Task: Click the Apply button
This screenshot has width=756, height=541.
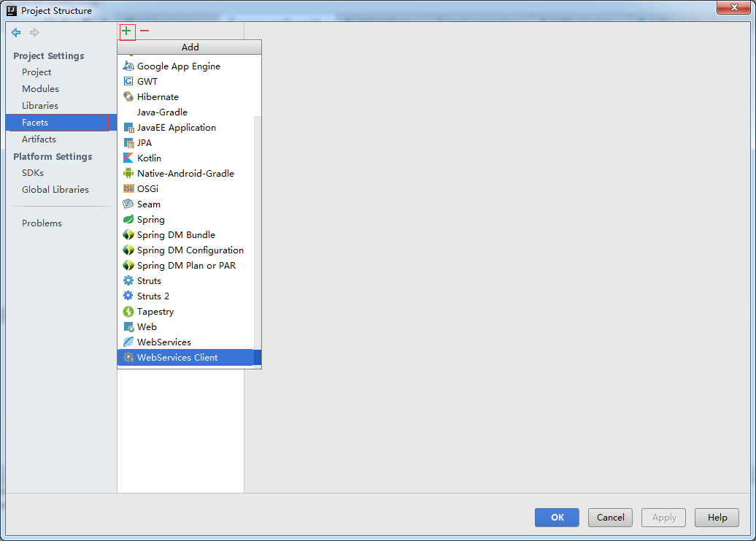Action: pos(664,518)
